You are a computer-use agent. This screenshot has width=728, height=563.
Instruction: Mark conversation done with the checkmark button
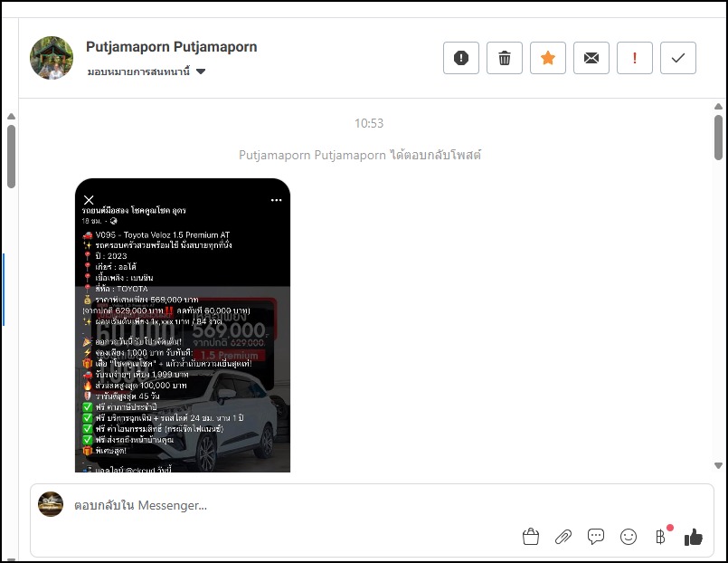point(678,58)
